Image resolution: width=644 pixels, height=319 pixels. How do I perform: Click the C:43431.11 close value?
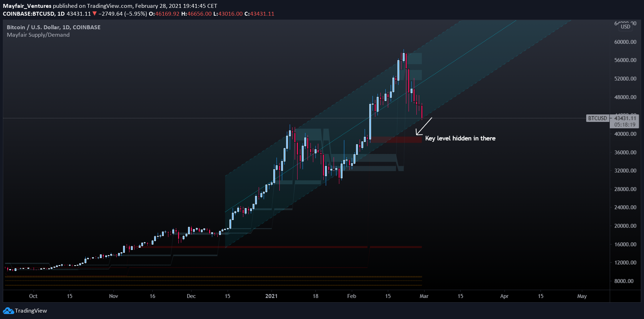(259, 14)
